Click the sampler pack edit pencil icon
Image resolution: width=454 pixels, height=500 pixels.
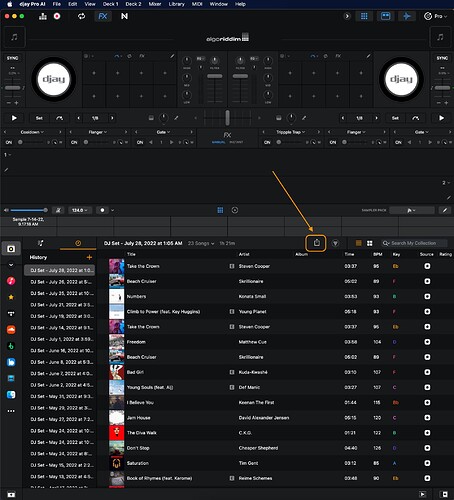(x=445, y=210)
